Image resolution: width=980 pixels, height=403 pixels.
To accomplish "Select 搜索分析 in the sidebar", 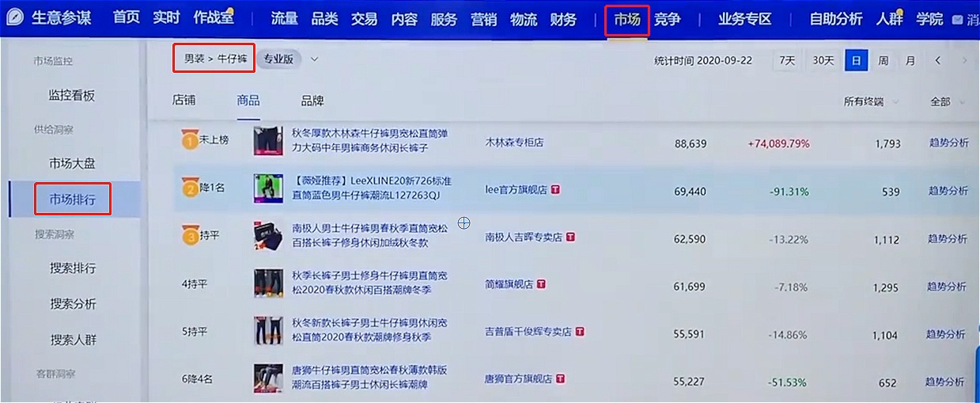I will click(73, 303).
